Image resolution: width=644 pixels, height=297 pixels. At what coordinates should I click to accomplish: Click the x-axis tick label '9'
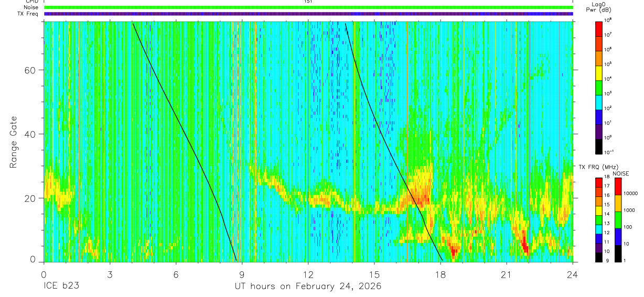coord(242,274)
